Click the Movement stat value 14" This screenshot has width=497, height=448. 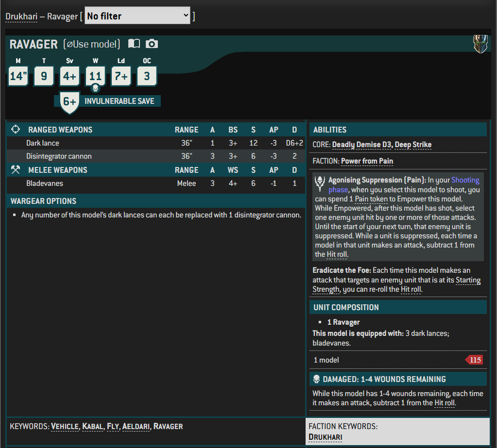(18, 76)
